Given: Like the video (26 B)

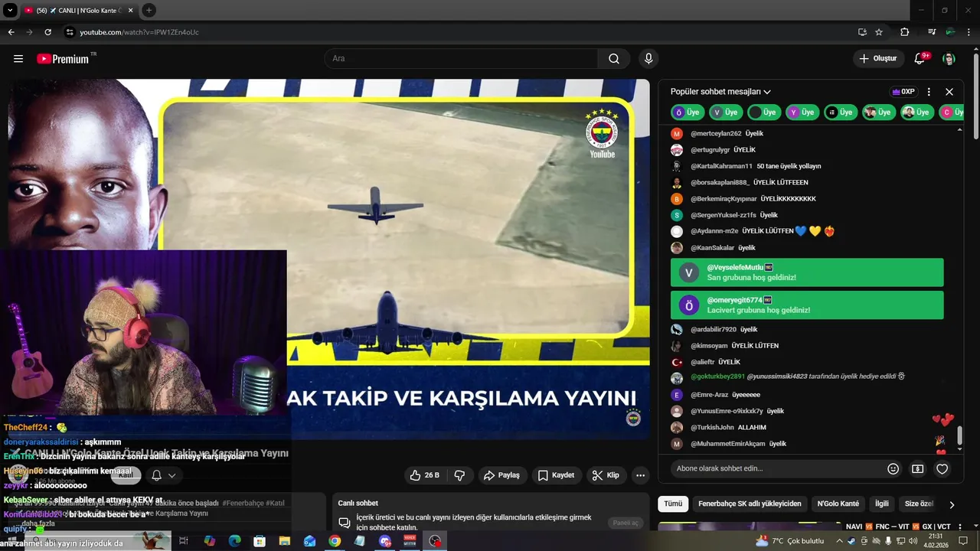Looking at the screenshot, I should (x=425, y=475).
